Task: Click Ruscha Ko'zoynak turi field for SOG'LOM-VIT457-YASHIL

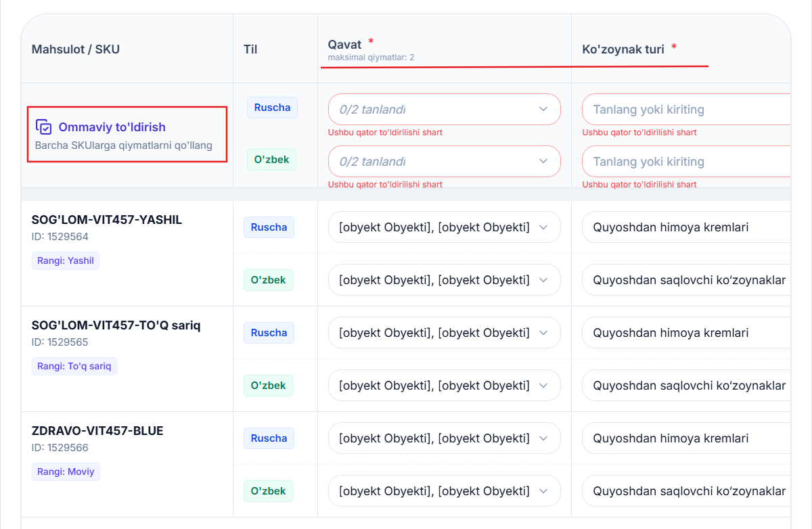Action: (x=686, y=227)
